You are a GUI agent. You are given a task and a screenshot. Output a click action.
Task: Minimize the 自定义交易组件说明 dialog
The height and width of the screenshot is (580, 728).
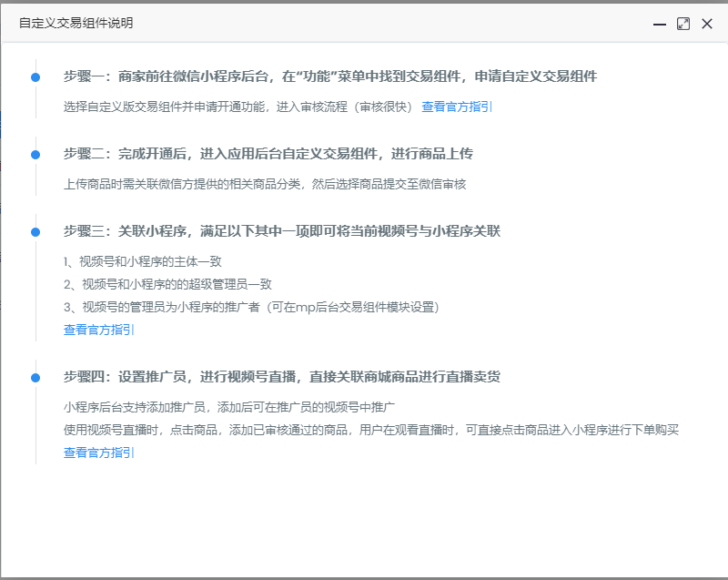pos(659,24)
